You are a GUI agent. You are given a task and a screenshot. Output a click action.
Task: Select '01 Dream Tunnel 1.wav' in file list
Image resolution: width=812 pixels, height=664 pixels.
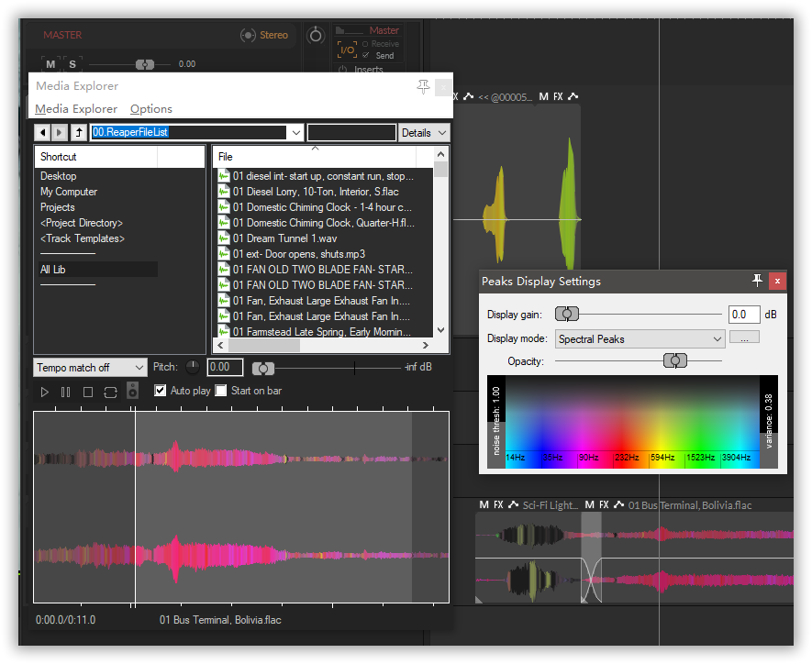284,238
